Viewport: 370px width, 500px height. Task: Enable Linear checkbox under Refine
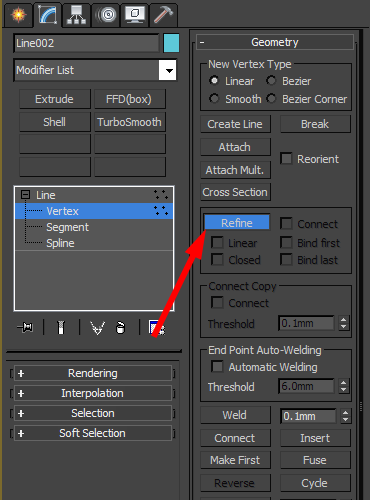click(x=217, y=243)
